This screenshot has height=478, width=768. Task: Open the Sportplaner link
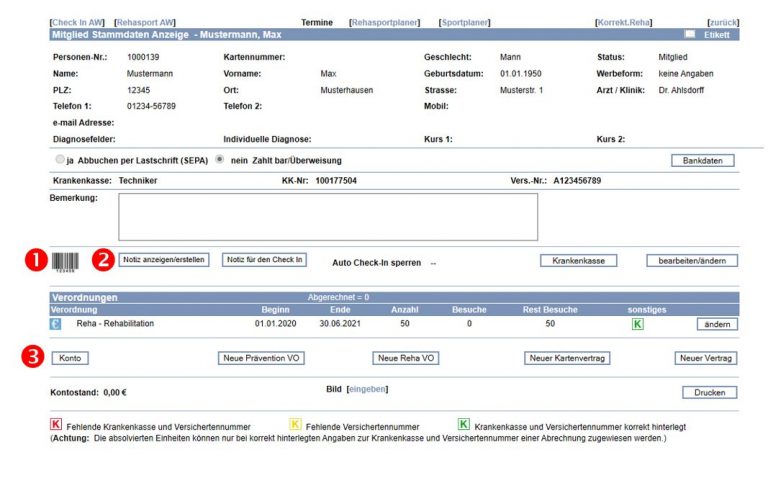[465, 22]
